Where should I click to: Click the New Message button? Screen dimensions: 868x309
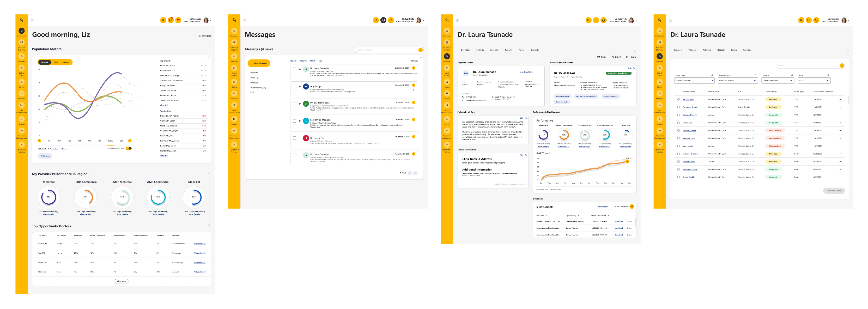[259, 63]
